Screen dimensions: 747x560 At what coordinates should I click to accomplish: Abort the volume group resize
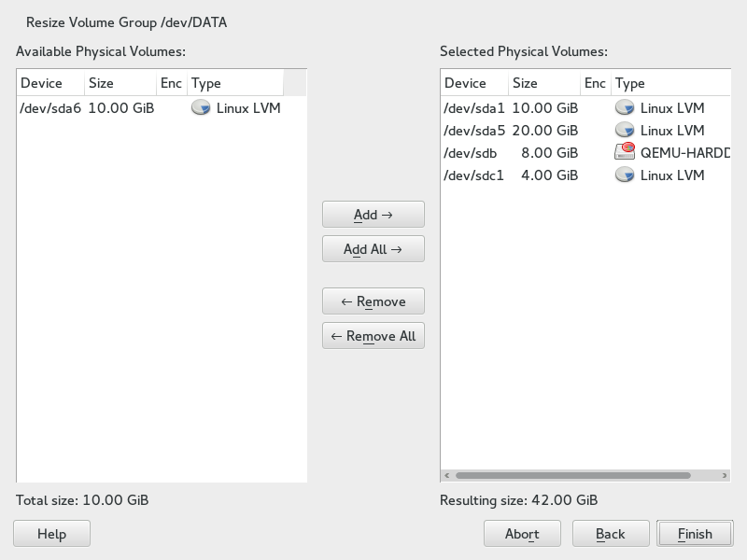click(522, 534)
